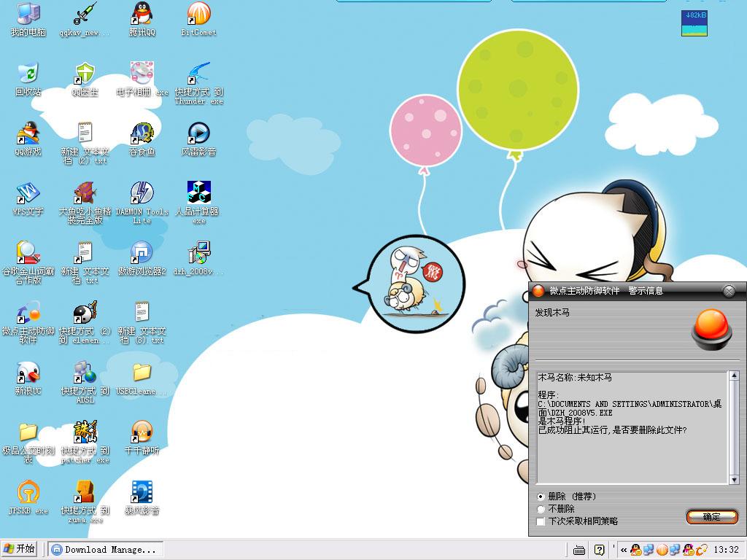The width and height of the screenshot is (747, 560).
Task: Click the keyboard input method icon in taskbar
Action: [x=578, y=550]
